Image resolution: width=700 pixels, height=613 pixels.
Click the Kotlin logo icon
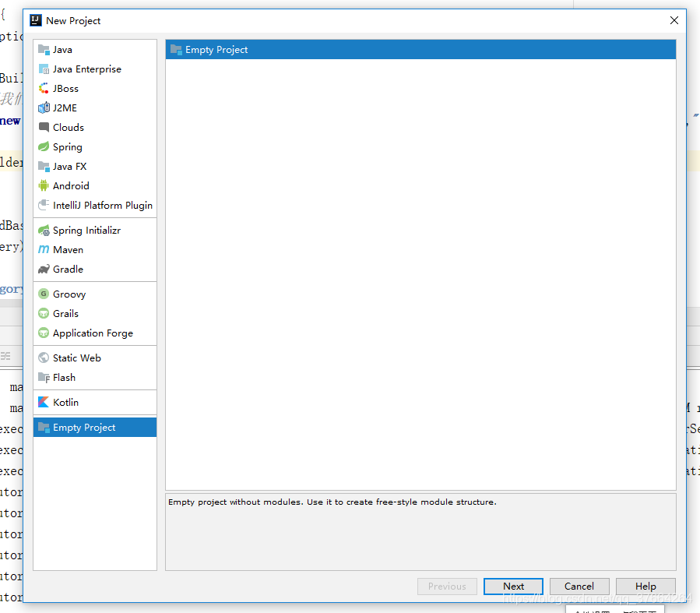44,402
